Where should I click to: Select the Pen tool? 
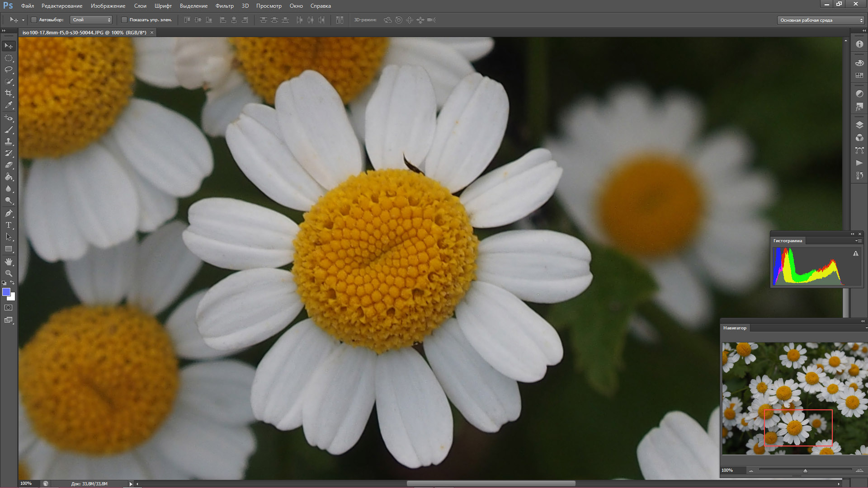[x=9, y=213]
